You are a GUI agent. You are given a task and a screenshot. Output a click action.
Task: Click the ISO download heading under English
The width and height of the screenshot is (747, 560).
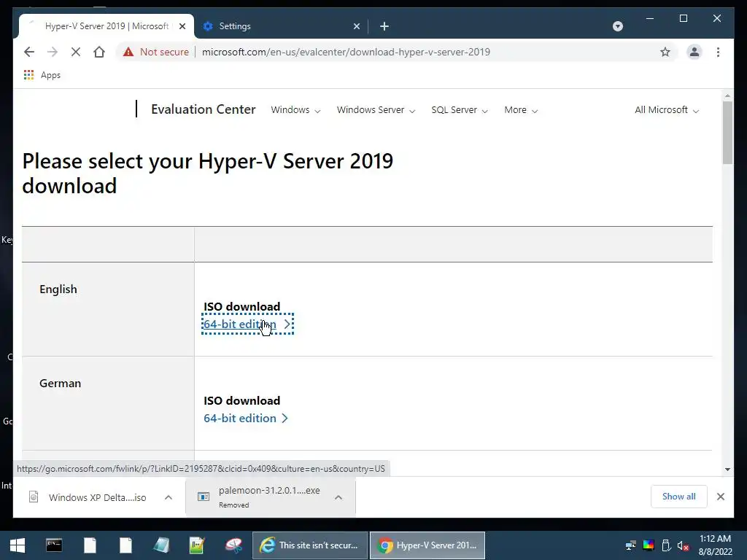point(241,307)
